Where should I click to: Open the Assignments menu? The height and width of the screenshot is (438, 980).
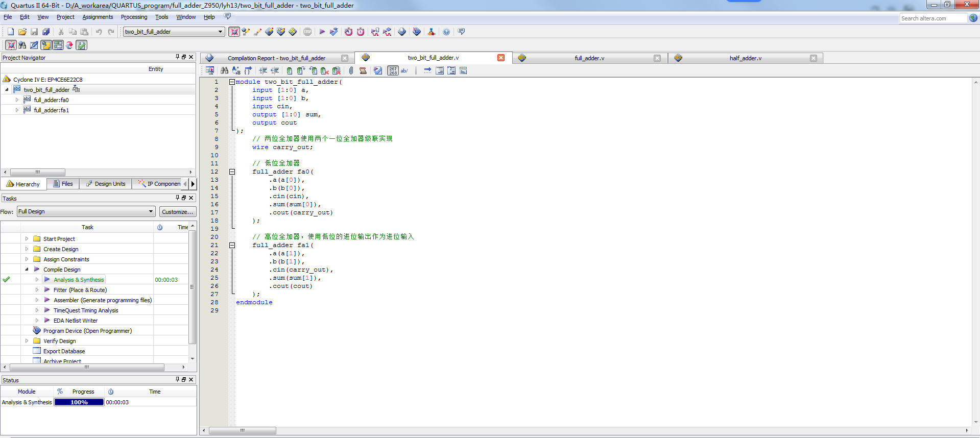pyautogui.click(x=98, y=17)
